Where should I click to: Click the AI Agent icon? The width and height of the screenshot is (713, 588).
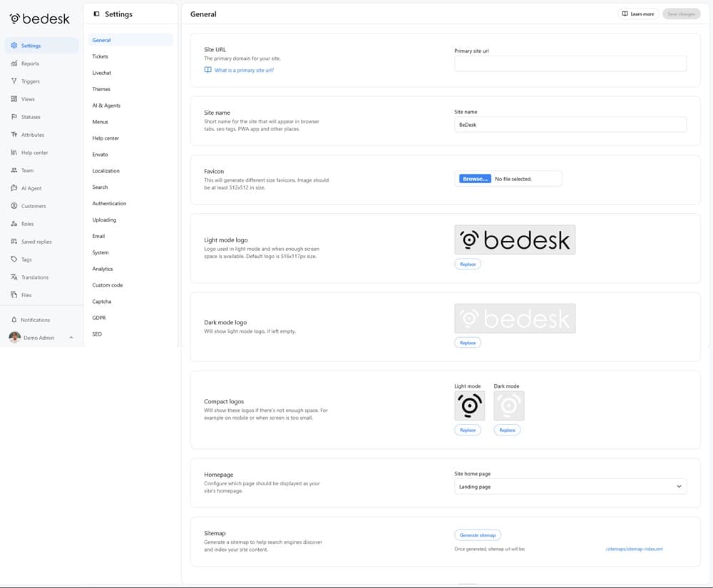click(x=14, y=188)
